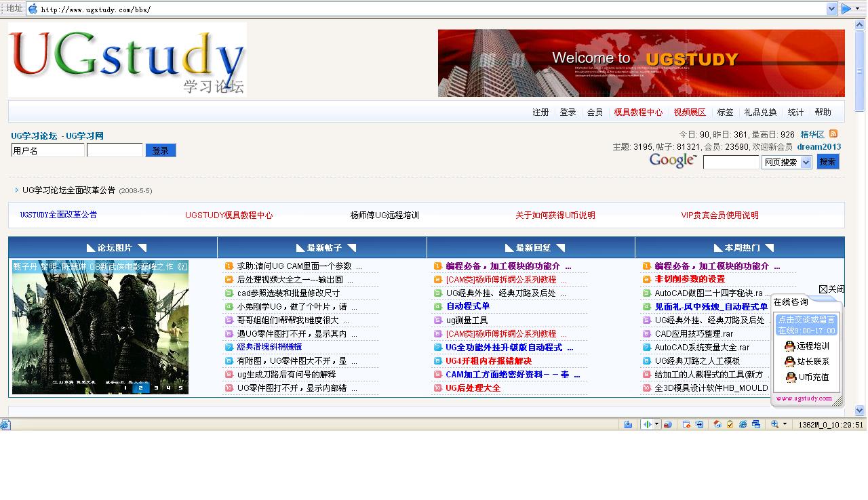
Task: Click the green icon beside cad参照选装和批量修改尺寸
Action: pos(229,293)
